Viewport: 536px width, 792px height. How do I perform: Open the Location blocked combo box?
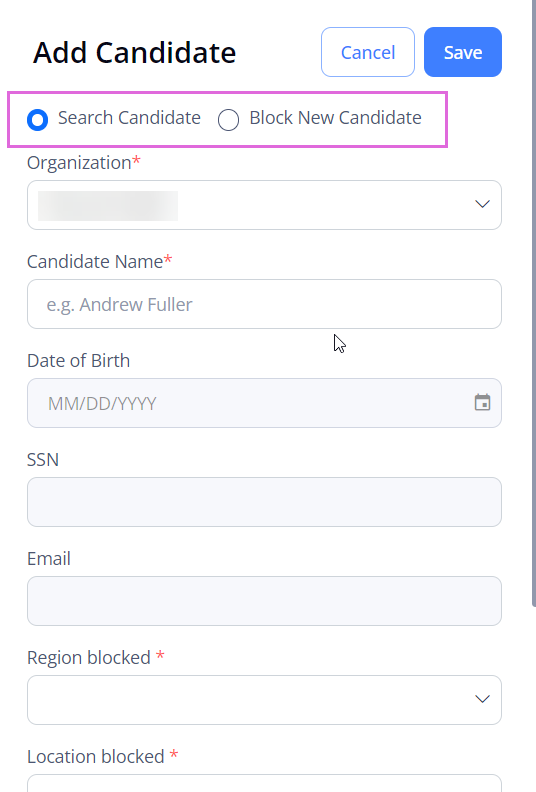click(264, 783)
